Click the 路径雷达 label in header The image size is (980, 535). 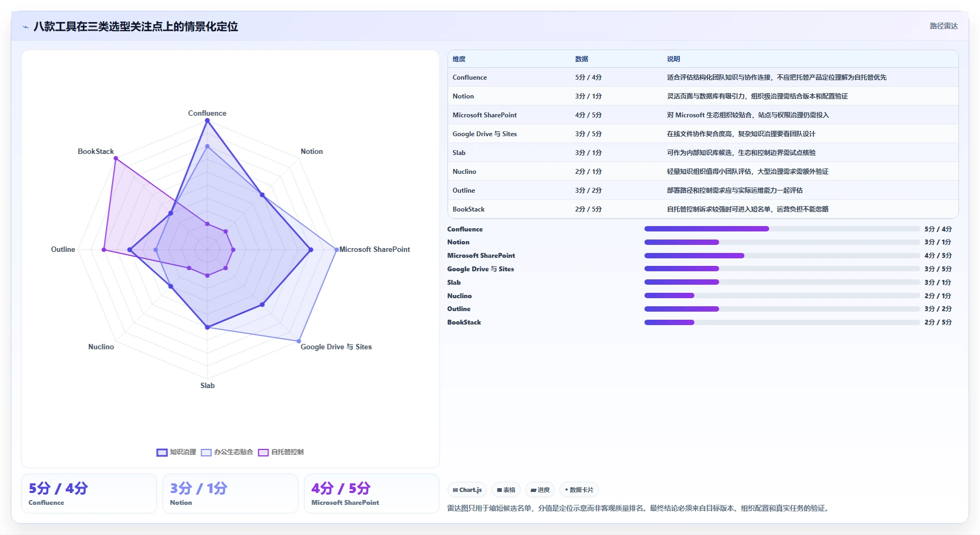pyautogui.click(x=943, y=26)
